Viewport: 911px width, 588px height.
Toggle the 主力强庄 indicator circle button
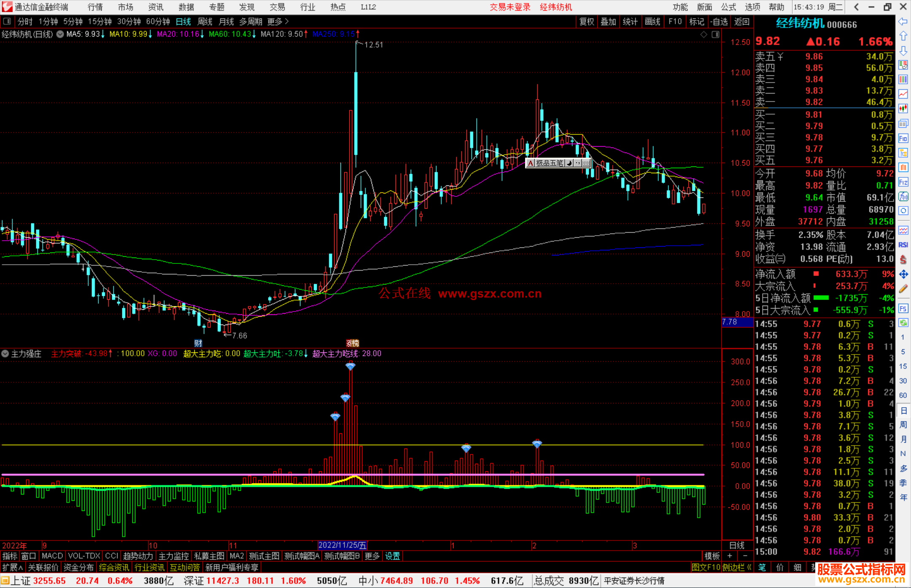click(x=5, y=354)
